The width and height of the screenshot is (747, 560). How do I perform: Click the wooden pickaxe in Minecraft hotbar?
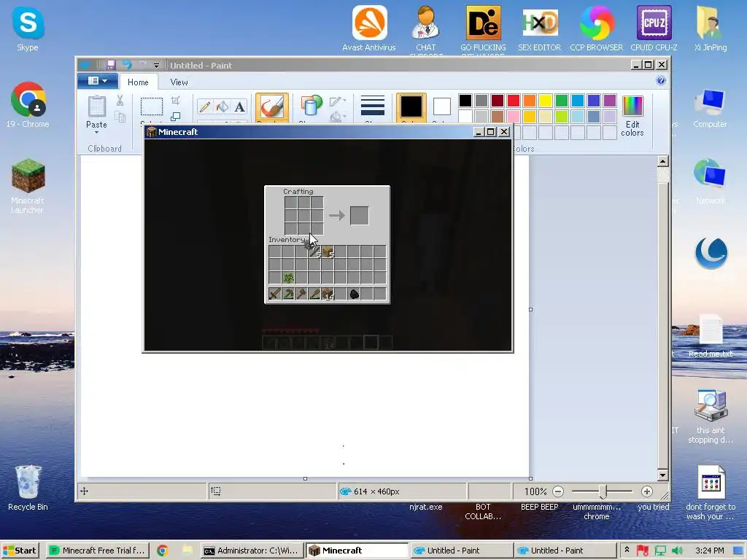[x=287, y=294]
